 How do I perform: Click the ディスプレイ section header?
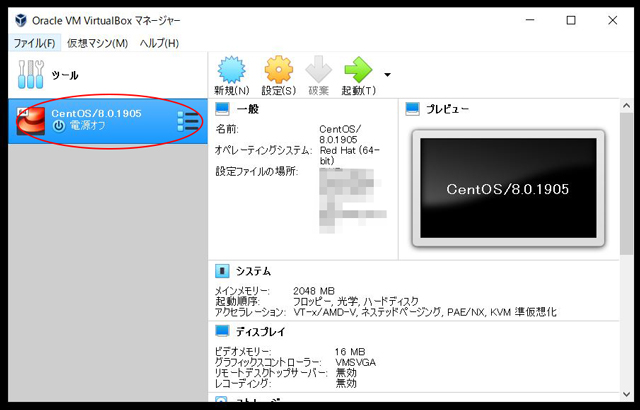click(x=260, y=332)
